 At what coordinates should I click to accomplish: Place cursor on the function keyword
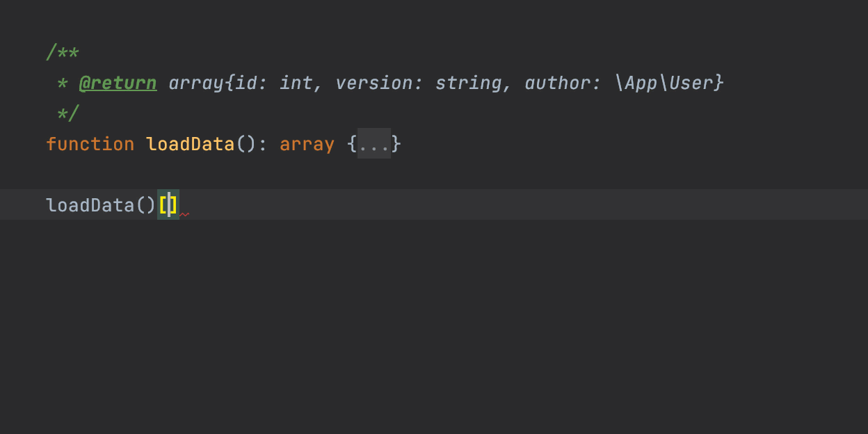[90, 144]
